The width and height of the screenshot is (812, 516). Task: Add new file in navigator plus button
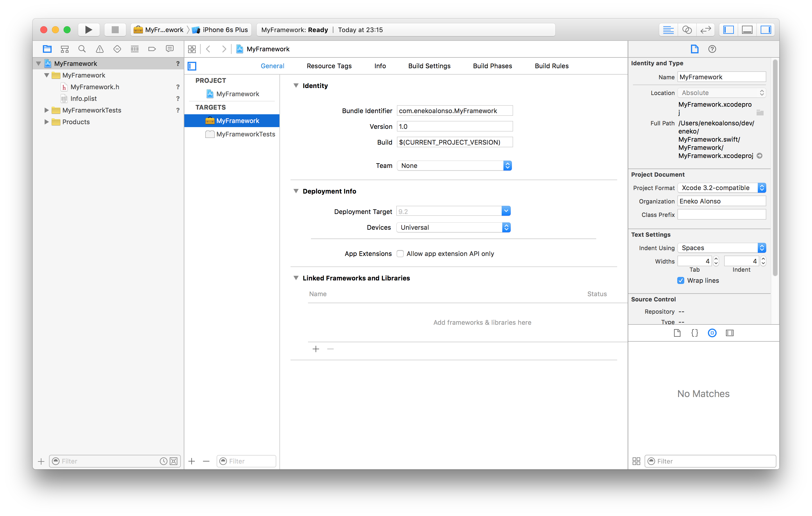(x=41, y=461)
